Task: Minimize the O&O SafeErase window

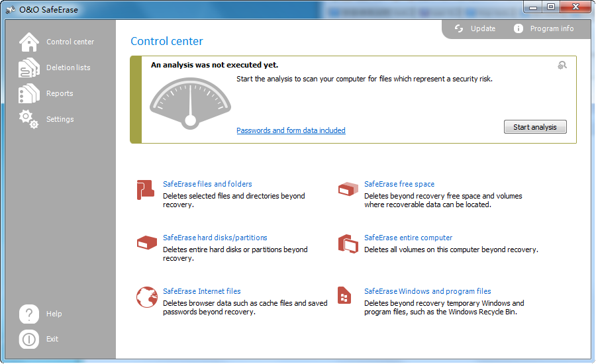Action: coord(533,7)
